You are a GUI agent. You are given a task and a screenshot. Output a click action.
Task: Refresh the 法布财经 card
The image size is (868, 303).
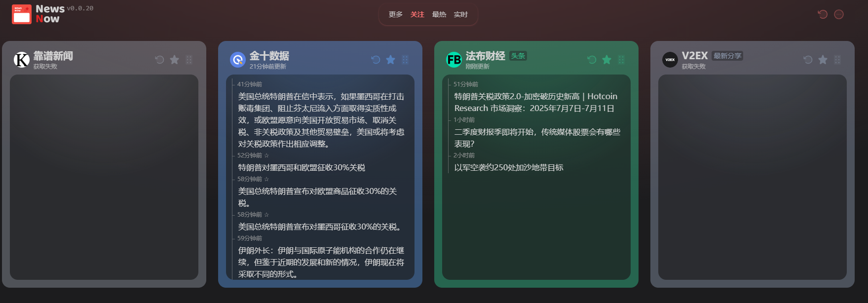click(592, 60)
